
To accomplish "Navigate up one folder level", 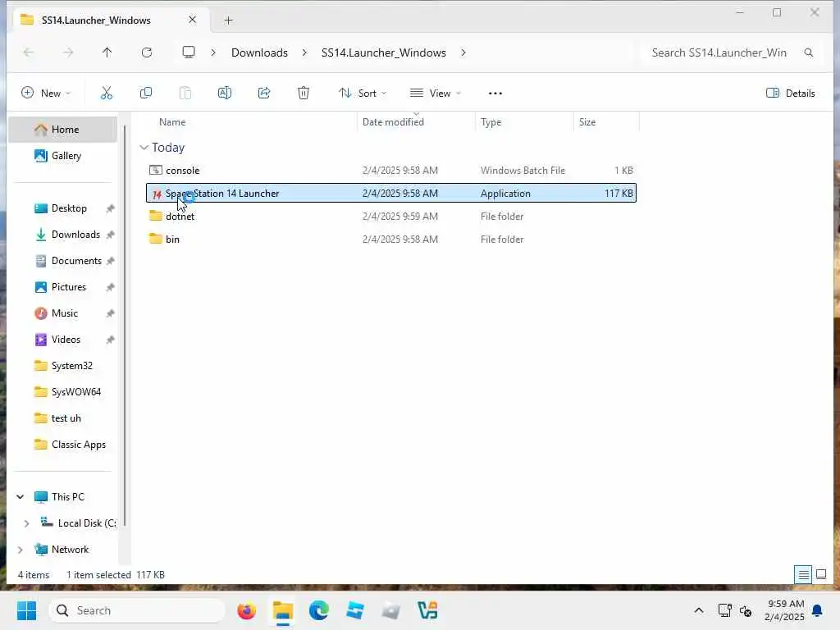I will click(x=107, y=52).
